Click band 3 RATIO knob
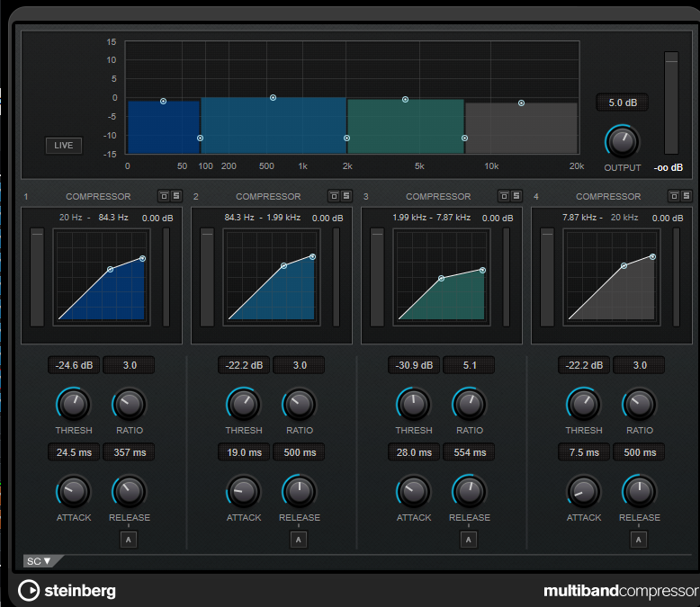The image size is (700, 607). [x=470, y=405]
